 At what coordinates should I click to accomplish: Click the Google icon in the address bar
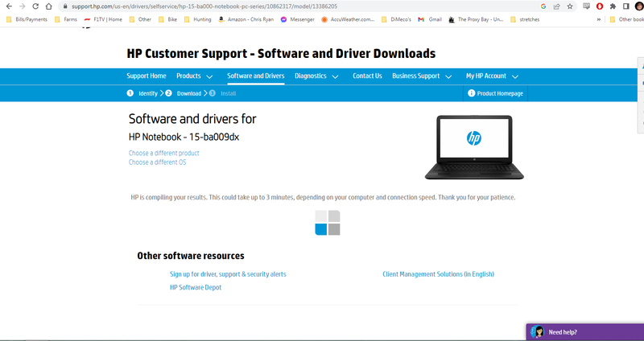543,6
